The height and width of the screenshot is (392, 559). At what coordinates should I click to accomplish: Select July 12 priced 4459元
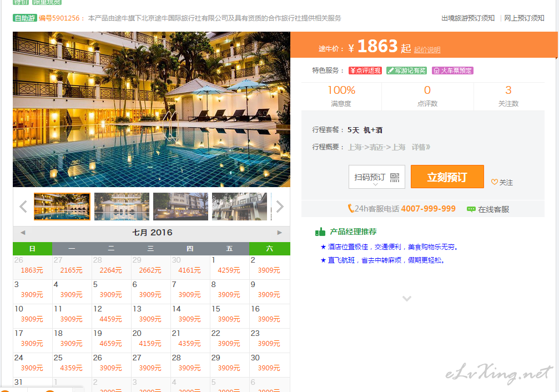[x=111, y=316]
